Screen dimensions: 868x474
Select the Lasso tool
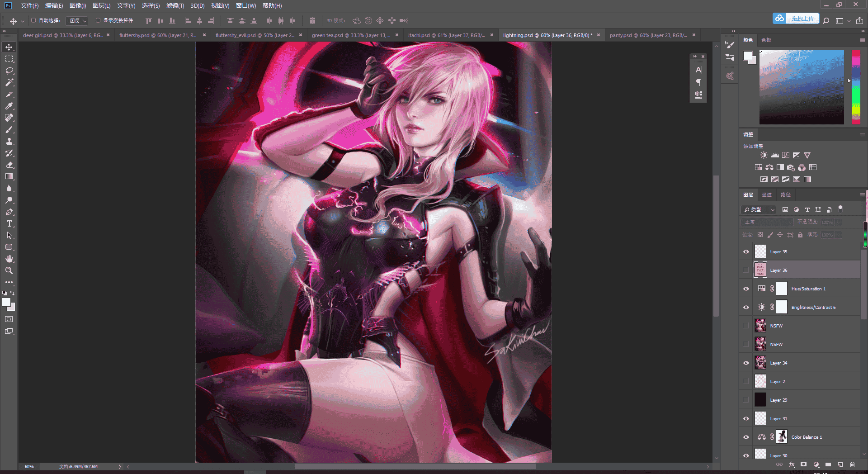(x=9, y=71)
